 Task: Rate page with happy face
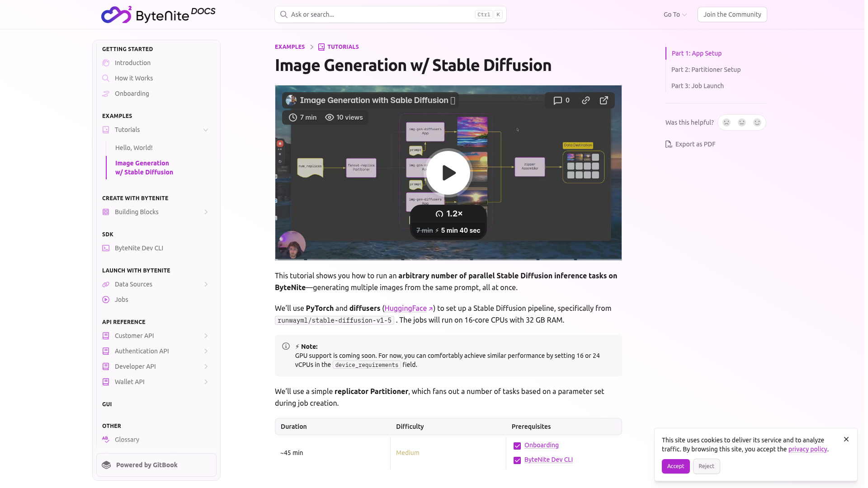[757, 122]
